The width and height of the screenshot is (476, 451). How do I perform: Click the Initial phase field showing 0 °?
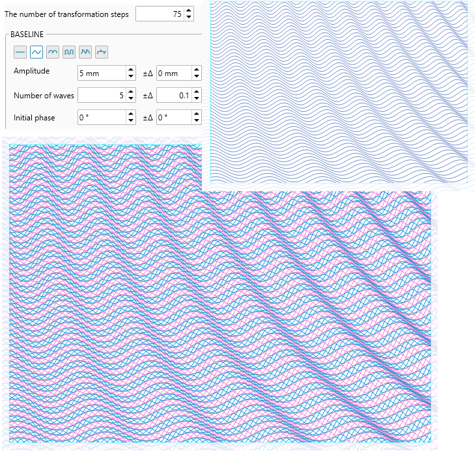102,117
